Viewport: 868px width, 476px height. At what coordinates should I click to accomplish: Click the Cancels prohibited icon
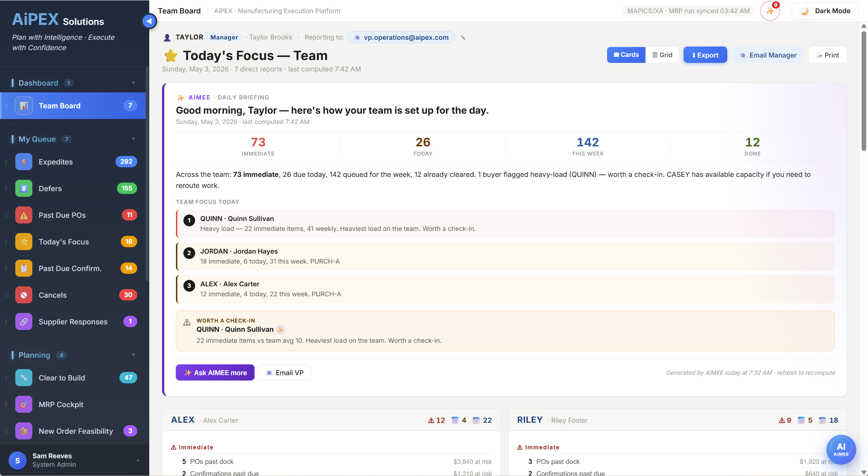pos(24,295)
